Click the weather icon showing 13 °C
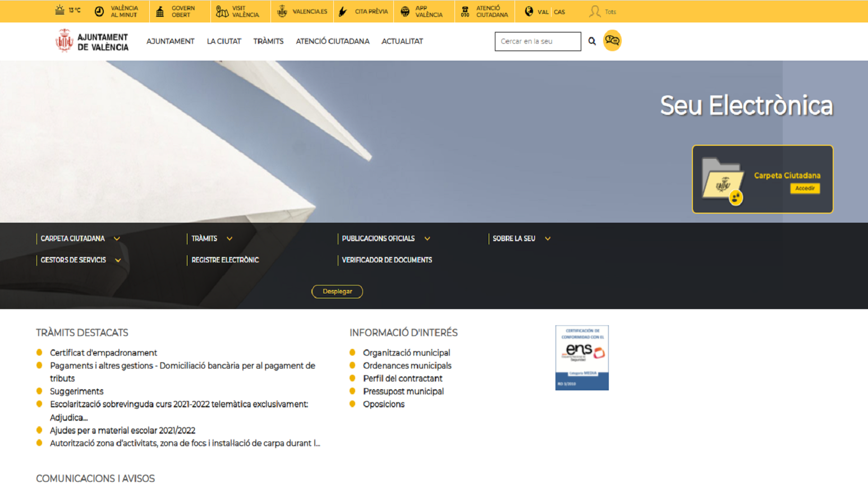 [x=59, y=11]
